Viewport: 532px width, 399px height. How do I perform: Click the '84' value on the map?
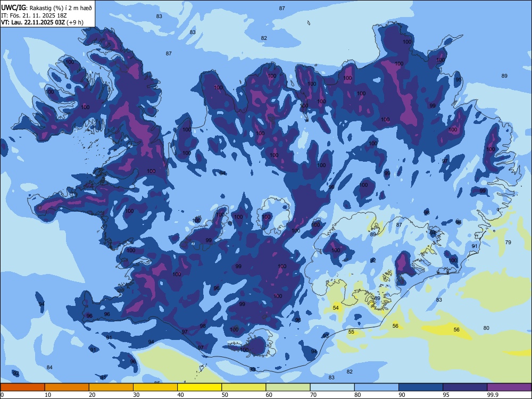[x=49, y=368]
